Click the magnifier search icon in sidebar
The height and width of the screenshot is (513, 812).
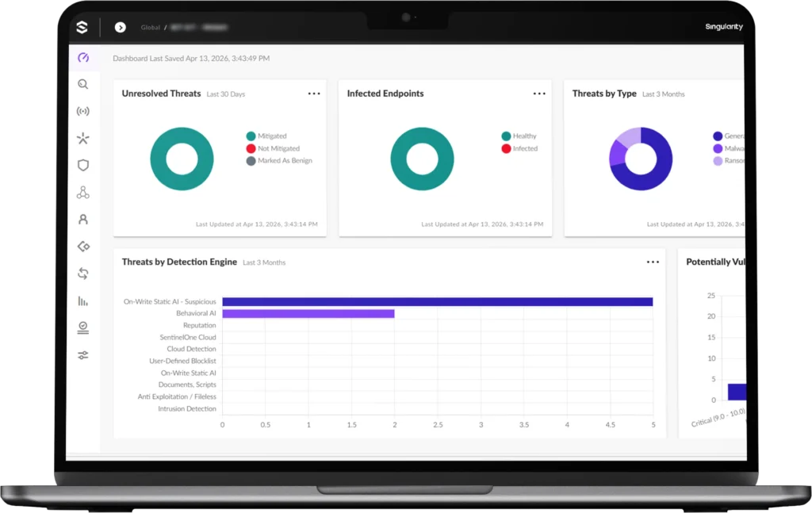[x=83, y=85]
